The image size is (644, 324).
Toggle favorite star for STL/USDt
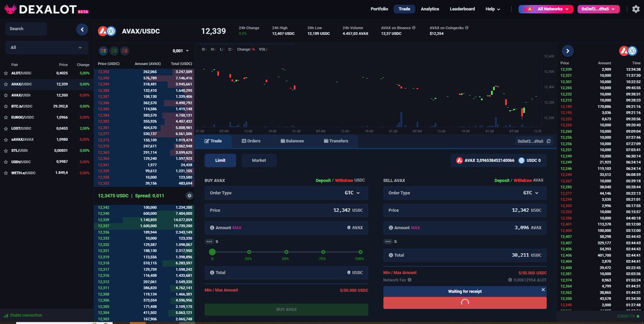tap(6, 151)
